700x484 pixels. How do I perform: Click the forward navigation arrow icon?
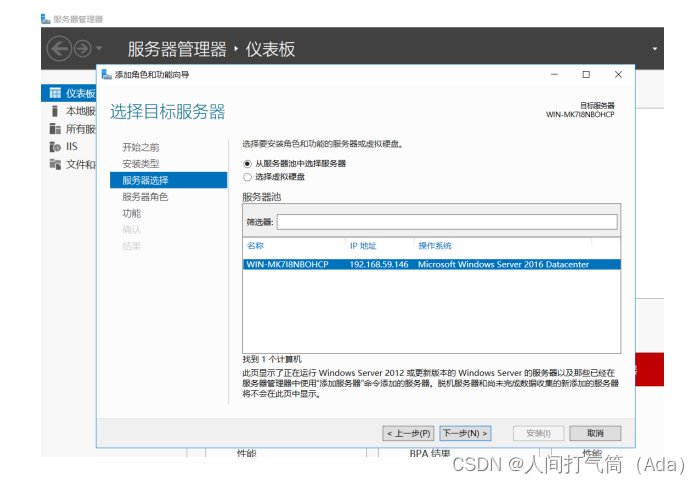point(83,48)
